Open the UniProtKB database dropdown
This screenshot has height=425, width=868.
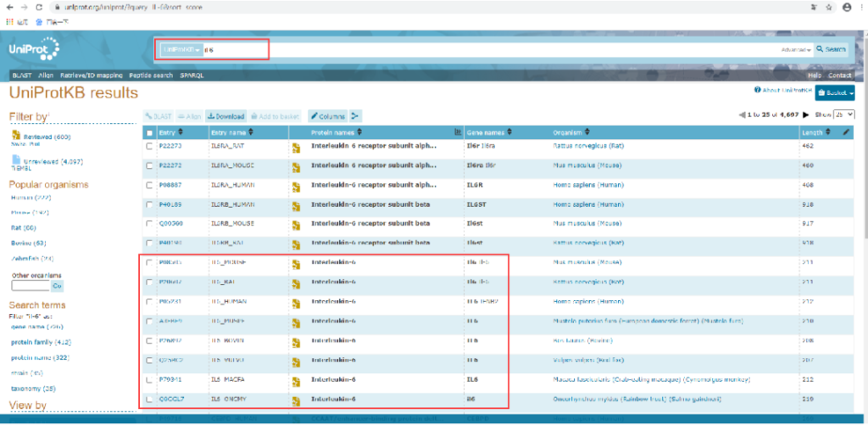click(x=181, y=50)
